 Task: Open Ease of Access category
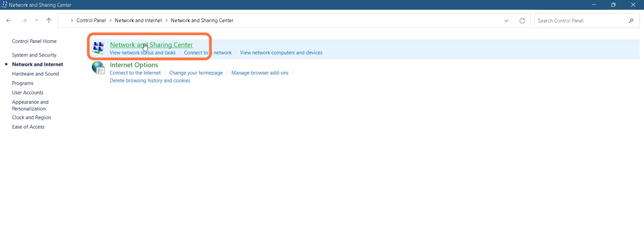tap(28, 127)
